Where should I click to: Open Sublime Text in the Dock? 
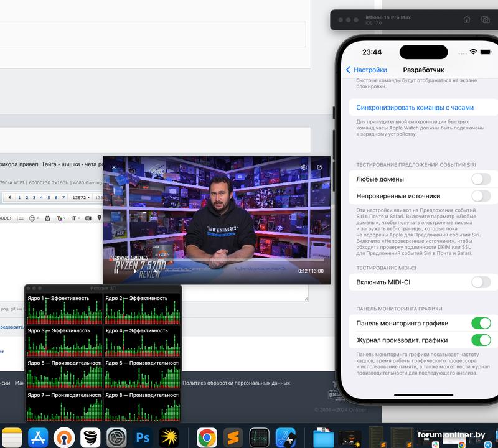click(232, 436)
